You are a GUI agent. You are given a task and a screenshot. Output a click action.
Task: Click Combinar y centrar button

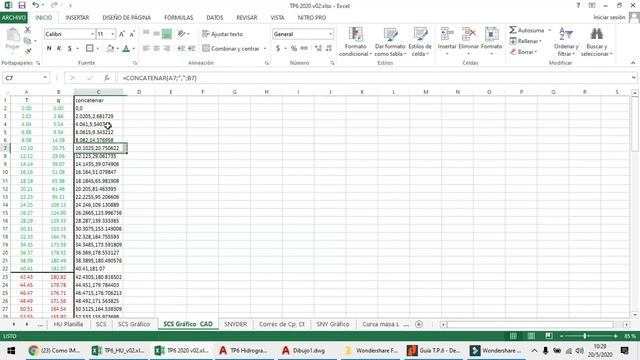pyautogui.click(x=231, y=48)
